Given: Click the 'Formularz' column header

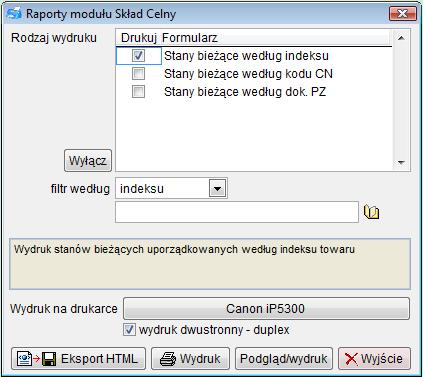Looking at the screenshot, I should pyautogui.click(x=276, y=38).
